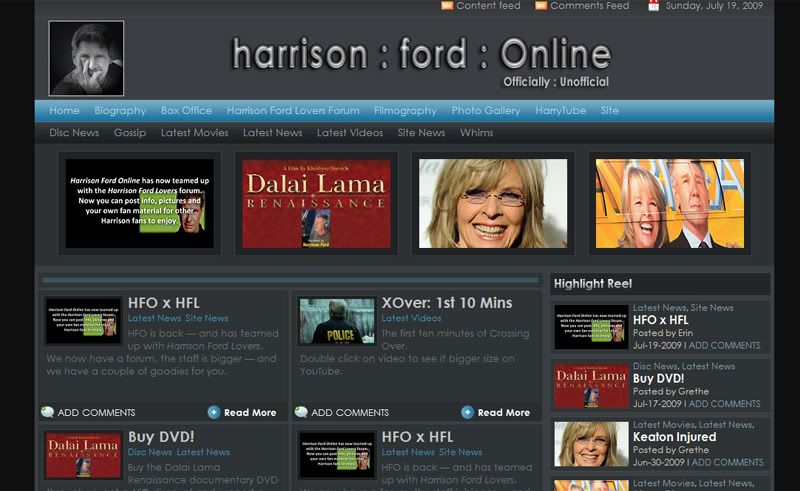Screen dimensions: 800x491
Task: Open the Content feed link
Action: tap(488, 6)
